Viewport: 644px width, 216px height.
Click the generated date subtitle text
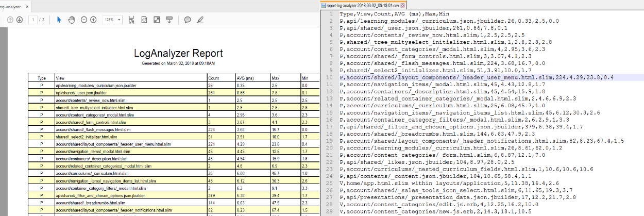(x=178, y=63)
